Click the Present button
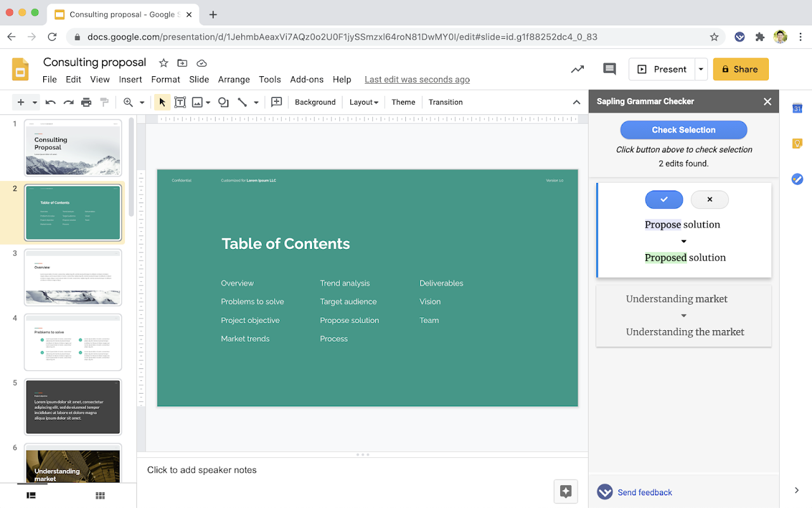Screen dimensions: 812x508 (662, 69)
